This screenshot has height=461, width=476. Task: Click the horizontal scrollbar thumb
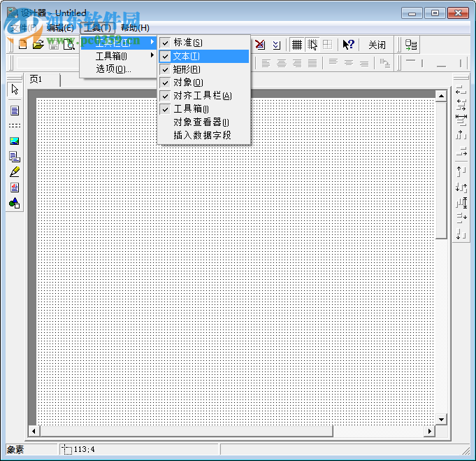pyautogui.click(x=187, y=431)
